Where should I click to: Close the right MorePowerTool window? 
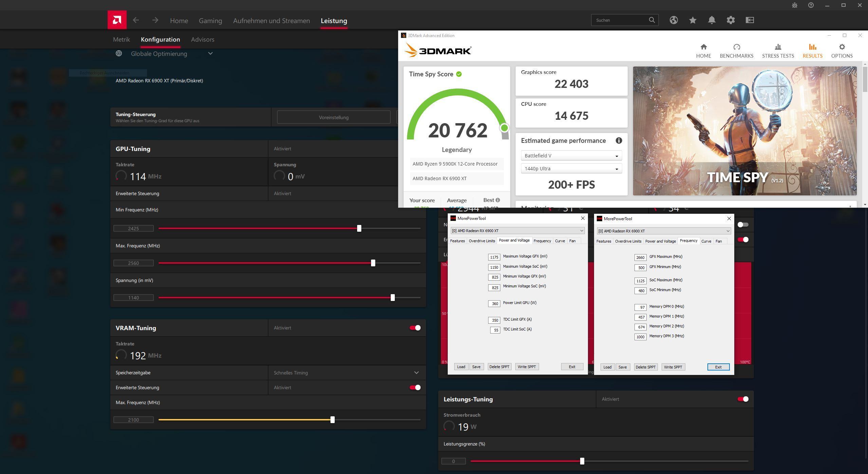point(729,219)
